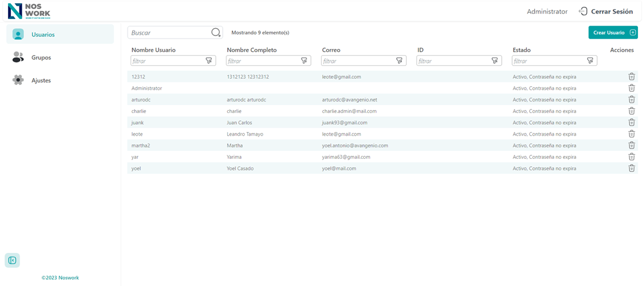Remove user yoel via trash icon
This screenshot has height=286, width=644.
click(x=632, y=168)
